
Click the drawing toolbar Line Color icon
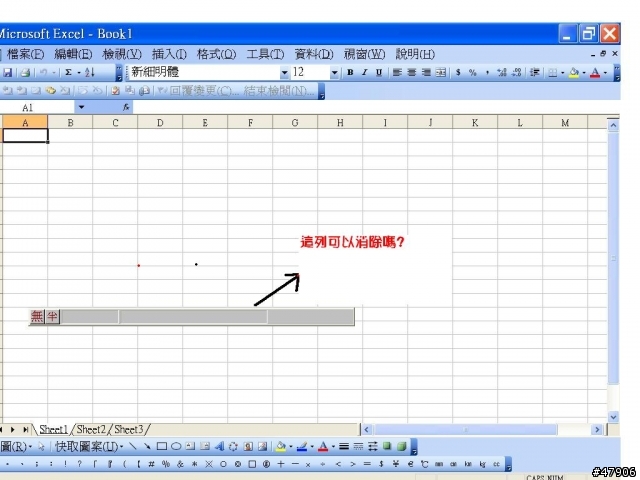(x=302, y=447)
